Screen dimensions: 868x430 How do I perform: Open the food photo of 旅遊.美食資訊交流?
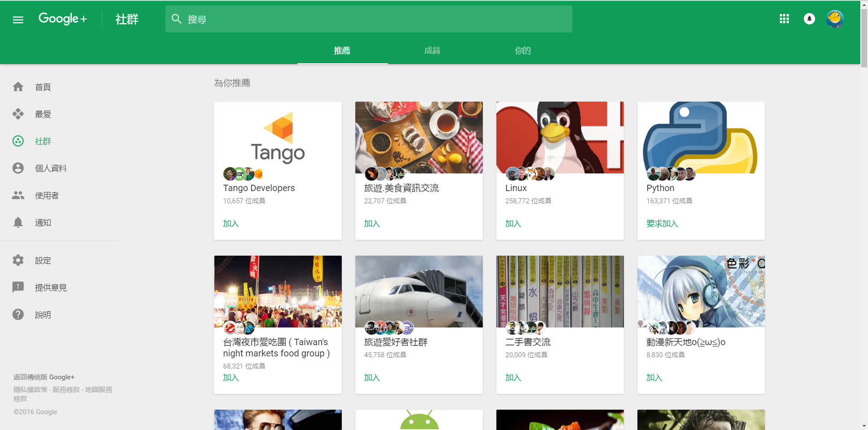pyautogui.click(x=419, y=137)
